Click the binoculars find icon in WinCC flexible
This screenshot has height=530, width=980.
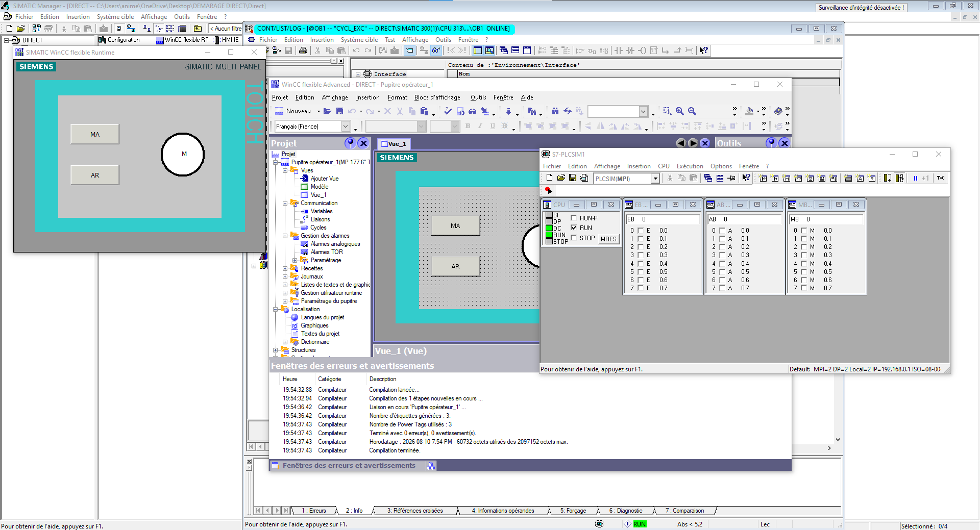555,111
